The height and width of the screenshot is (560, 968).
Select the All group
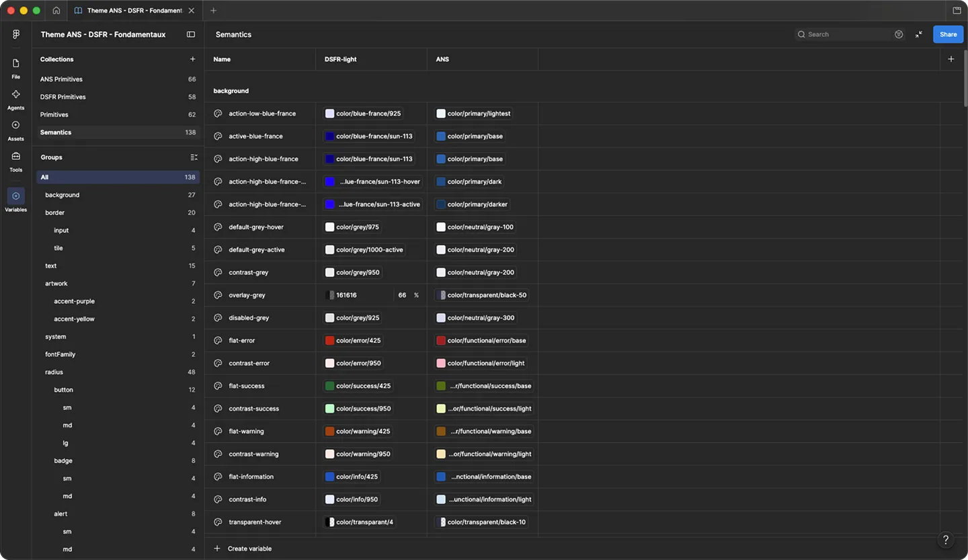[118, 177]
